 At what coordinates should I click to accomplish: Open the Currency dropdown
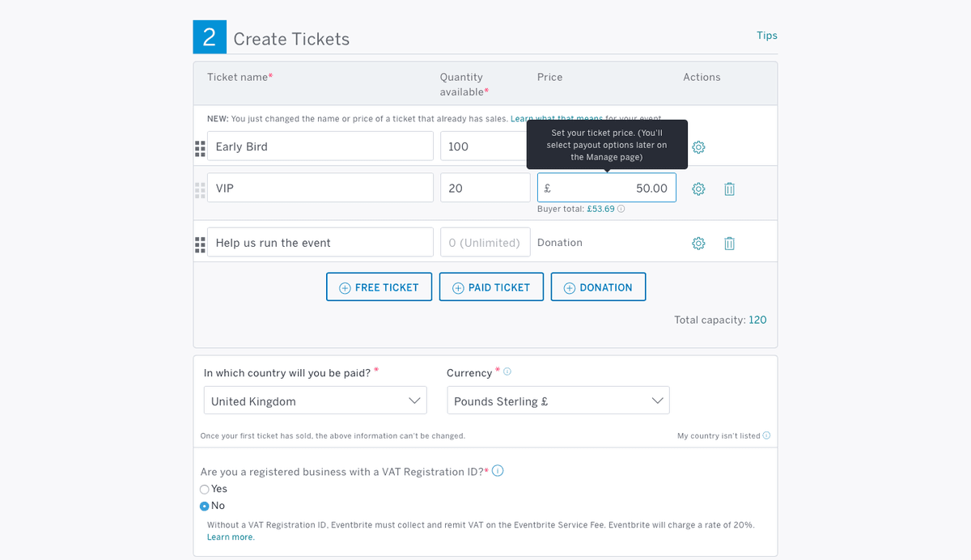(558, 401)
